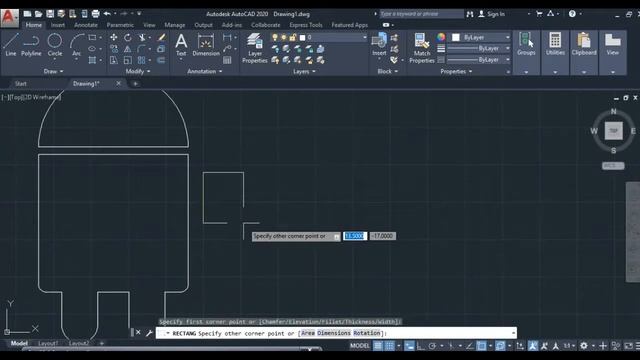Viewport: 640px width, 360px height.
Task: Toggle 2D object snap in status bar
Action: point(482,346)
